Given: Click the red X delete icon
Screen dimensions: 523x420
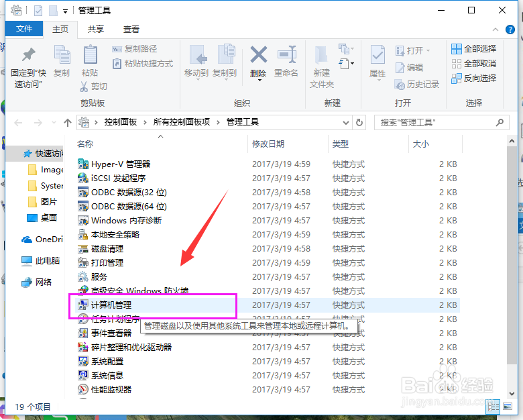Looking at the screenshot, I should (x=259, y=54).
